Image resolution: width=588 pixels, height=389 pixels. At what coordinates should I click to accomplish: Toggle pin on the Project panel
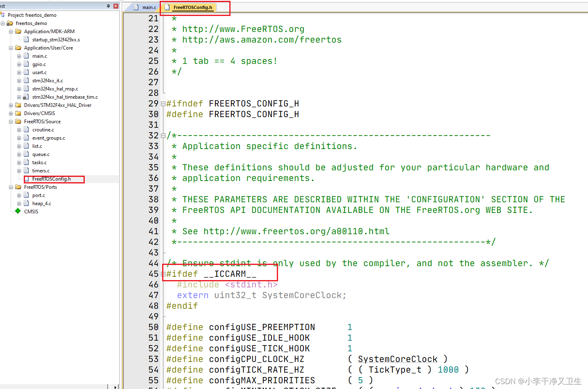108,6
